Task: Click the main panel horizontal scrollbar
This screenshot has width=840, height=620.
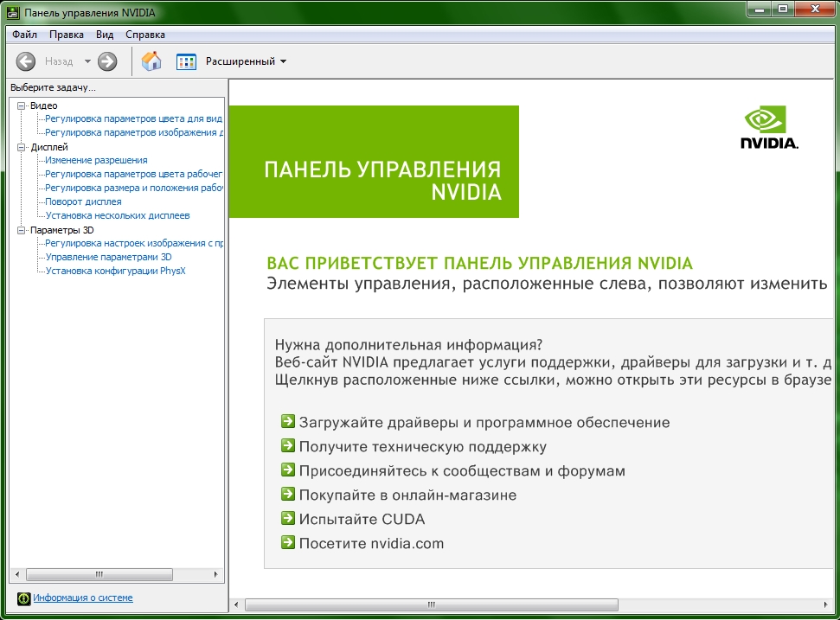Action: (x=433, y=604)
